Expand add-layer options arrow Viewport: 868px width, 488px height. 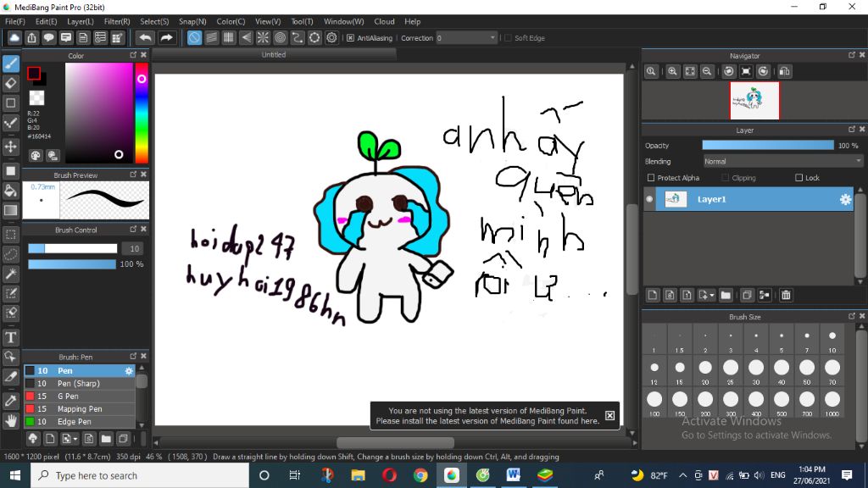click(712, 295)
